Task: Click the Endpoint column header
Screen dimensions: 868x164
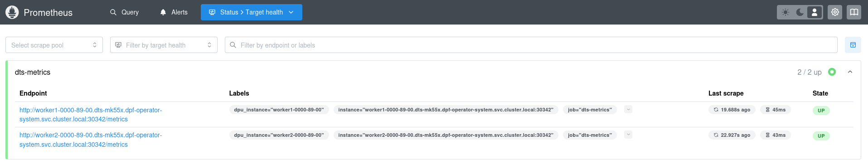Action: pos(33,93)
